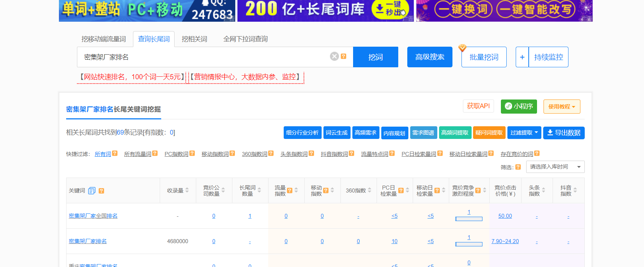Click competition bar in 密集架厂家全国排名 row
The width and height of the screenshot is (644, 267).
click(x=469, y=219)
